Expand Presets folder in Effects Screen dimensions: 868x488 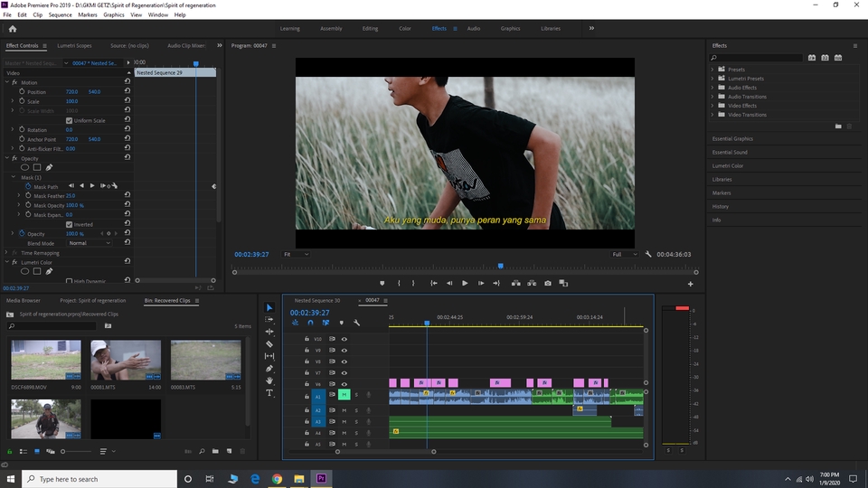[x=713, y=70]
